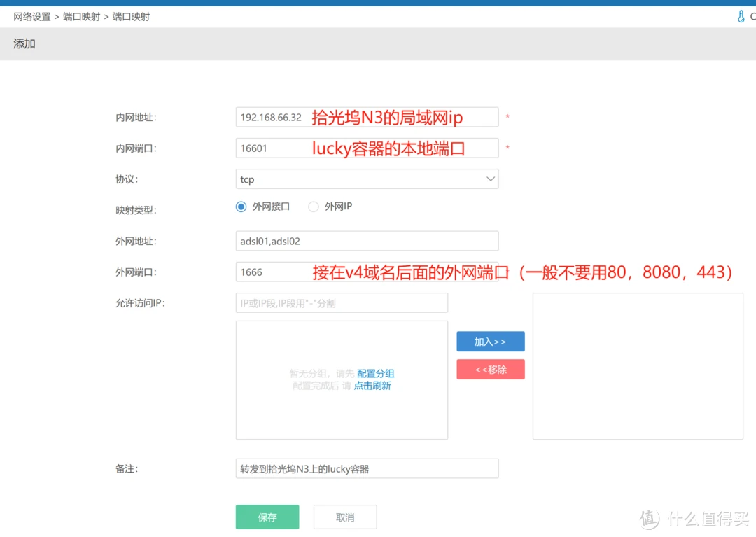Focus the 备注 remark text field
The height and width of the screenshot is (537, 756).
click(367, 469)
